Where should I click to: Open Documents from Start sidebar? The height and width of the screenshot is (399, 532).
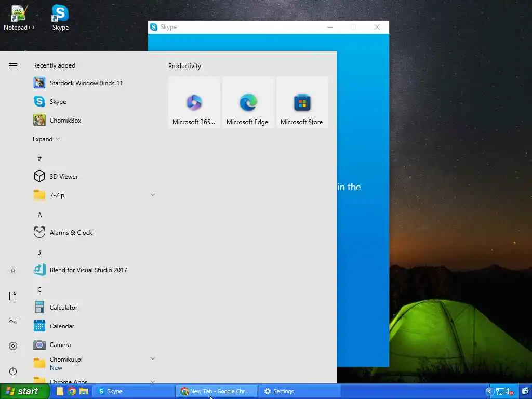click(x=13, y=296)
